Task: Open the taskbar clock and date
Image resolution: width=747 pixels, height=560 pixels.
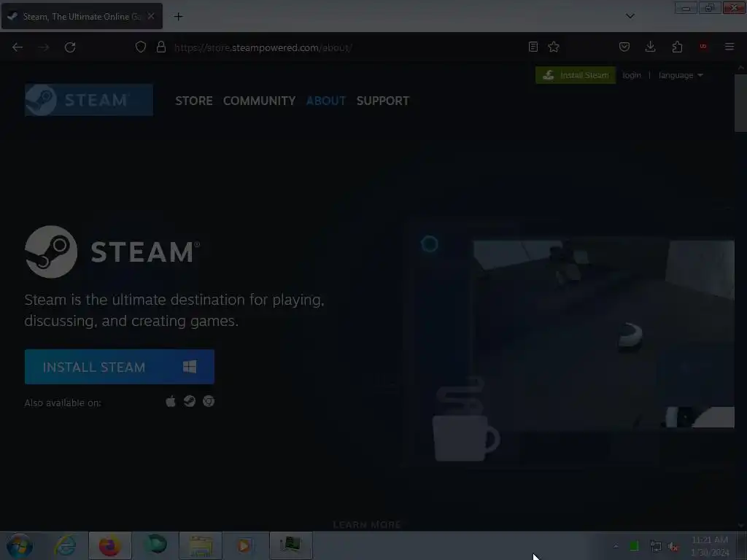Action: [x=710, y=545]
